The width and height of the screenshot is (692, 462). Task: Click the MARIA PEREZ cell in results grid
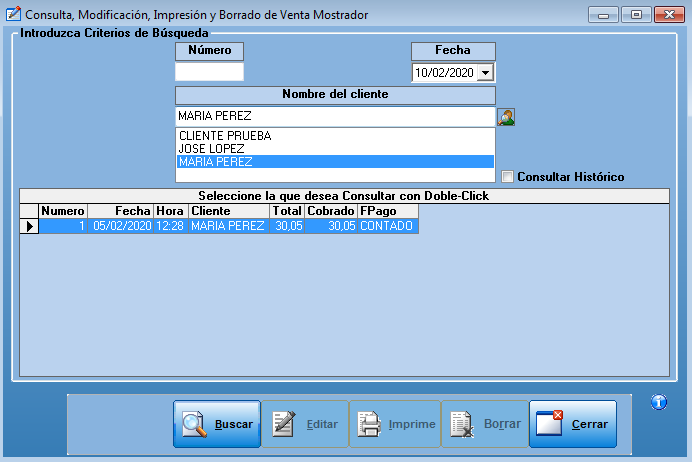click(x=229, y=226)
